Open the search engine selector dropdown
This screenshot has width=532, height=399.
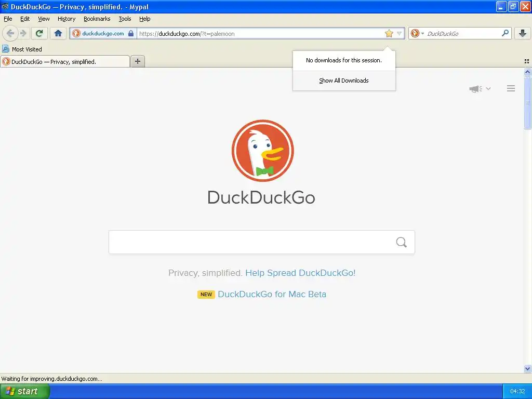417,33
